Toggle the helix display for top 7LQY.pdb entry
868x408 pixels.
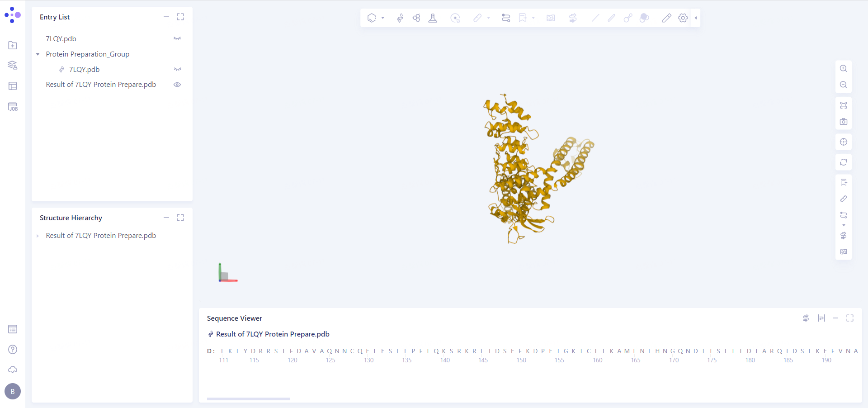point(177,38)
